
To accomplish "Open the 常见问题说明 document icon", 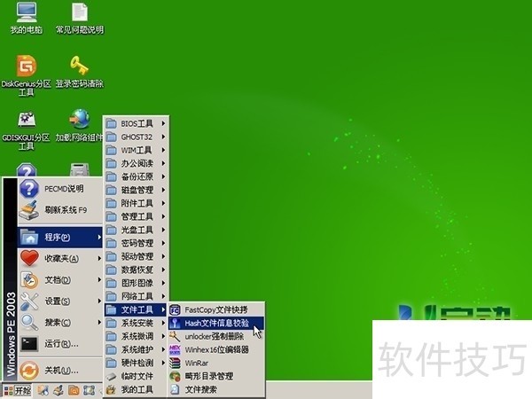I will (80, 19).
